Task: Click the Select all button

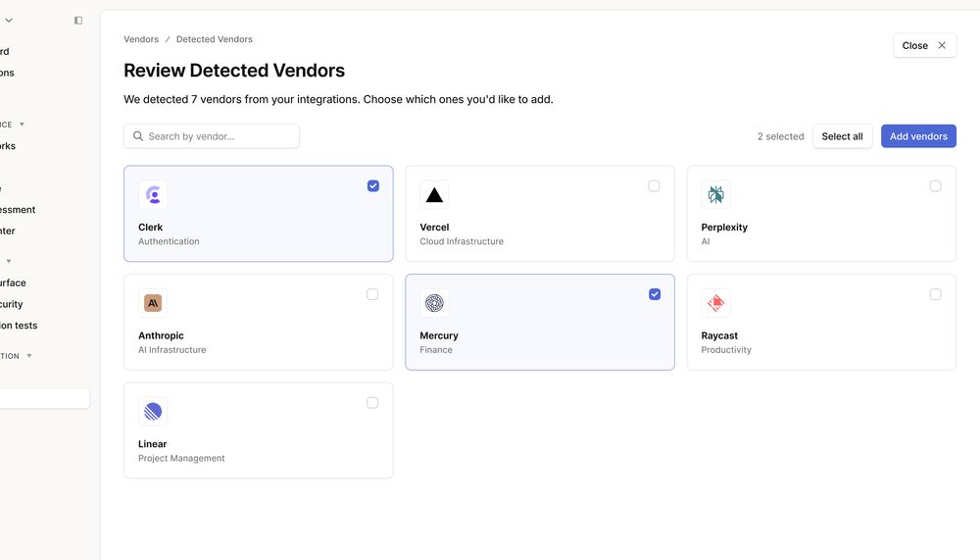Action: [x=842, y=135]
